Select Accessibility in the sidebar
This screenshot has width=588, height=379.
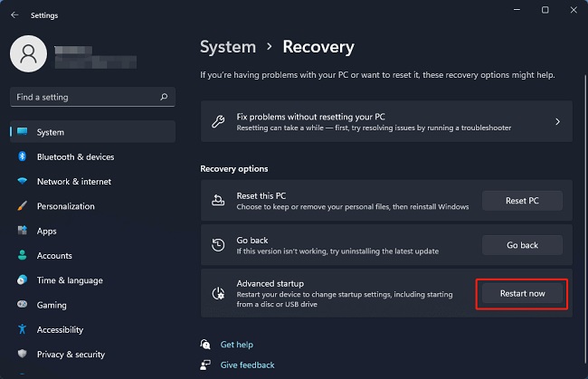[60, 330]
